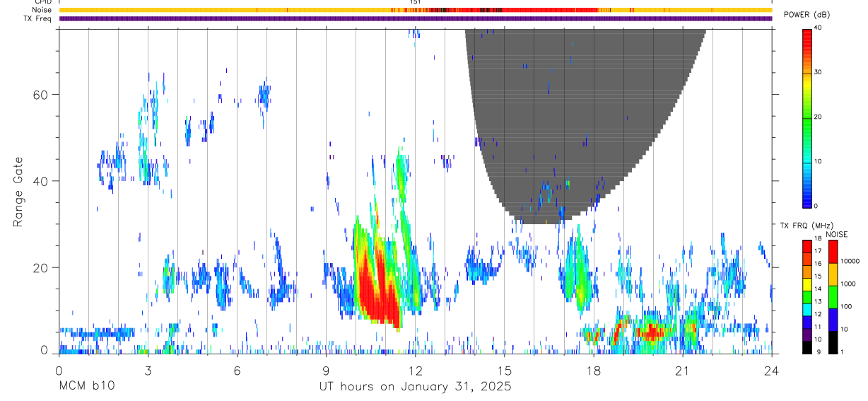Screen dimensions: 868x401
Task: Click the orange Noise strip above the plot
Action: pyautogui.click(x=416, y=10)
